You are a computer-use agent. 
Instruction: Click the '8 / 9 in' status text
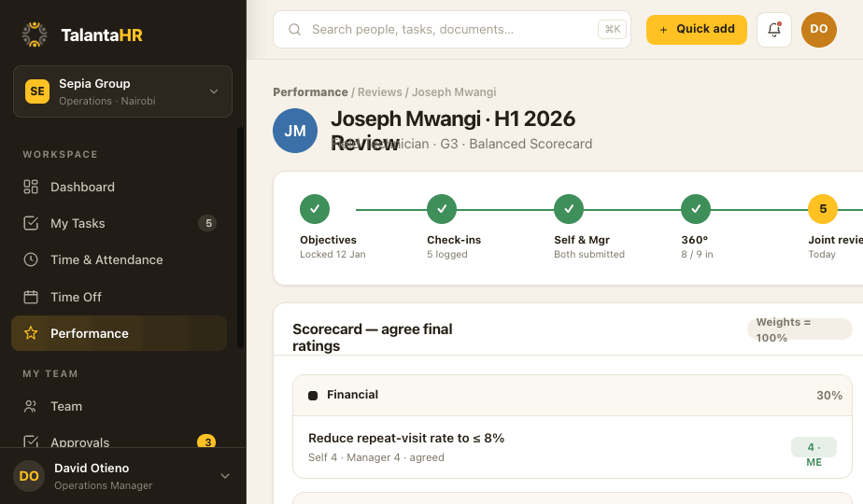point(697,254)
